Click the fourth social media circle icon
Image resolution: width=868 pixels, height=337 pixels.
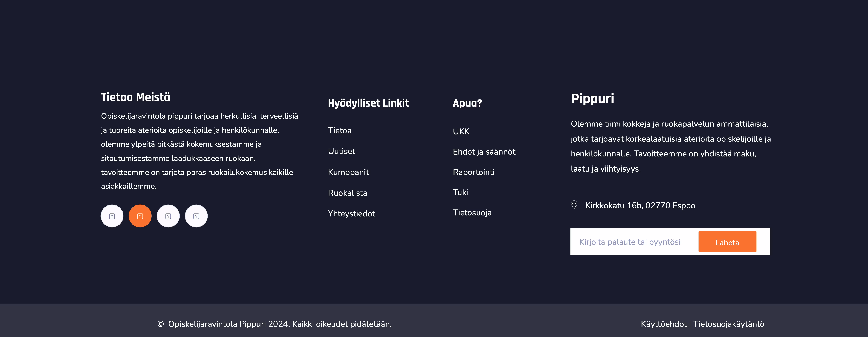point(196,216)
